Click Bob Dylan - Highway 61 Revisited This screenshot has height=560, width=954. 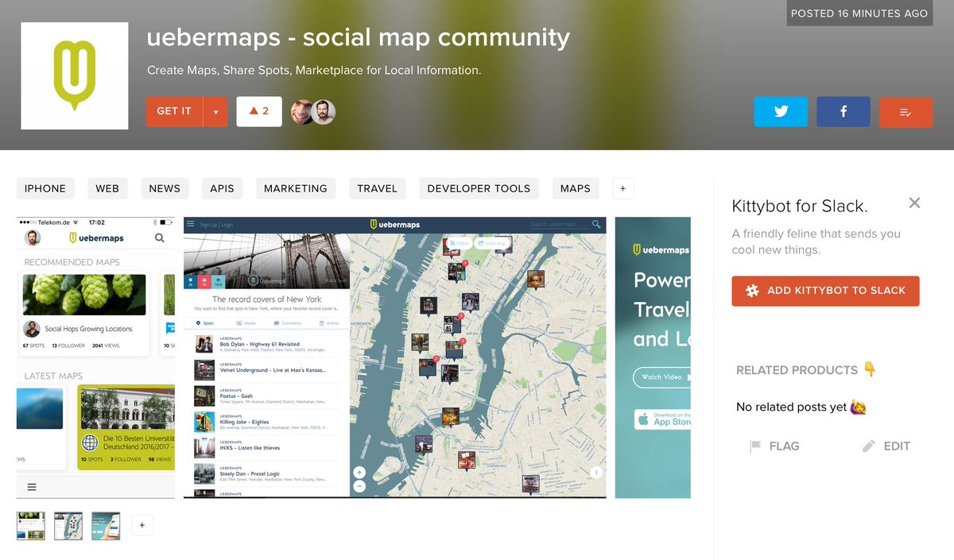point(266,343)
